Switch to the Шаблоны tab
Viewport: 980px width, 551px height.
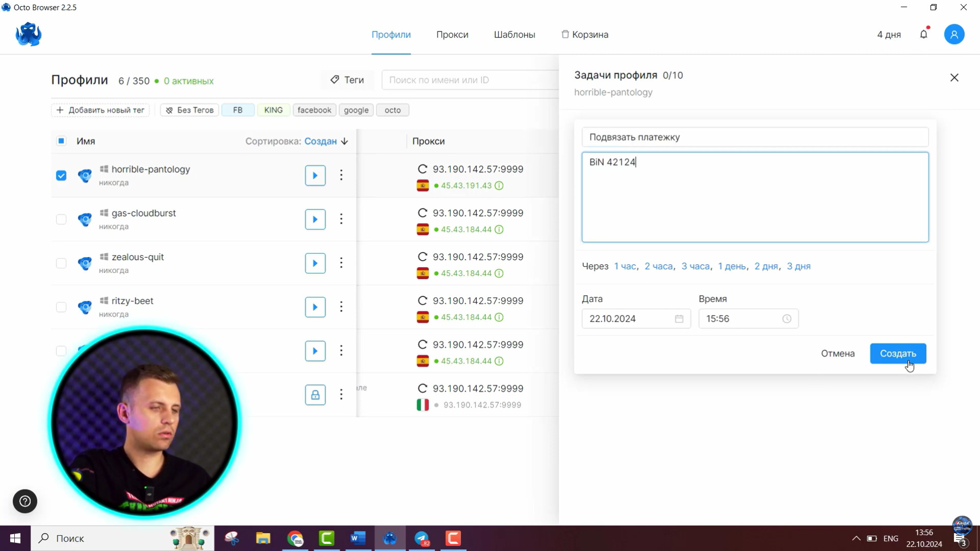click(x=514, y=35)
